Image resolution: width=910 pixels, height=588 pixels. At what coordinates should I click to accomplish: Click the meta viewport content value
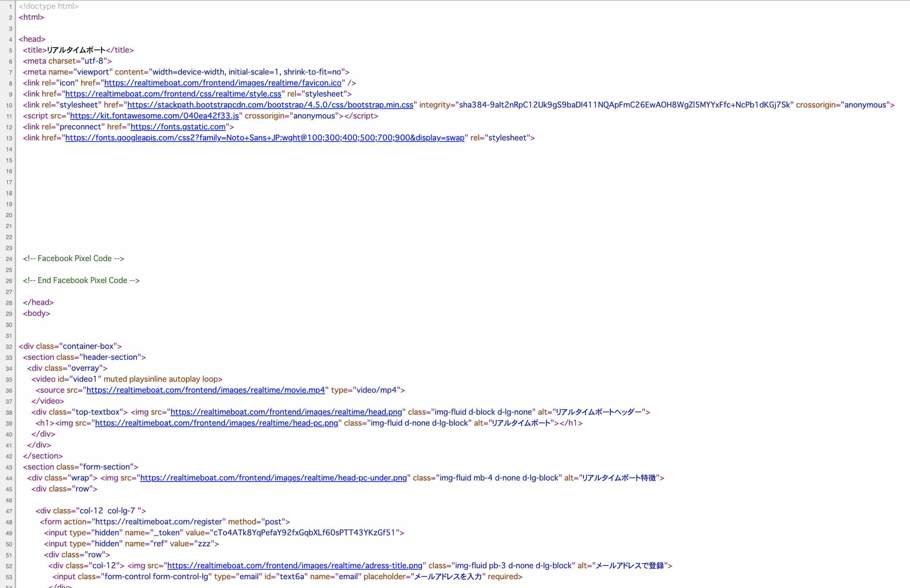(247, 72)
